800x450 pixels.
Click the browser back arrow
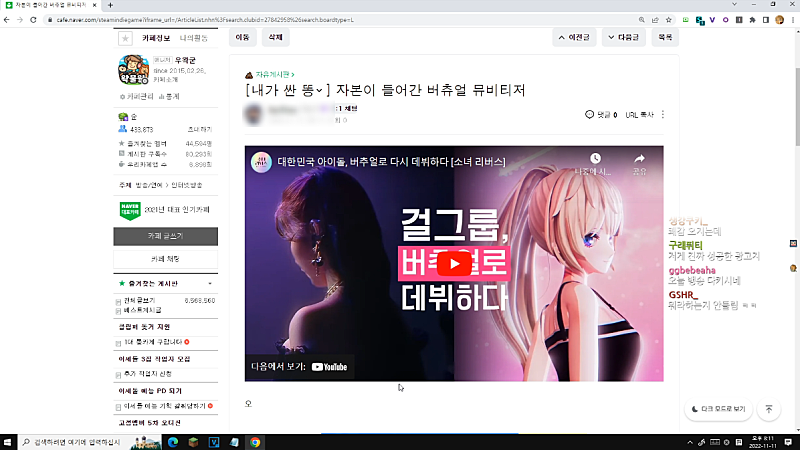click(7, 20)
